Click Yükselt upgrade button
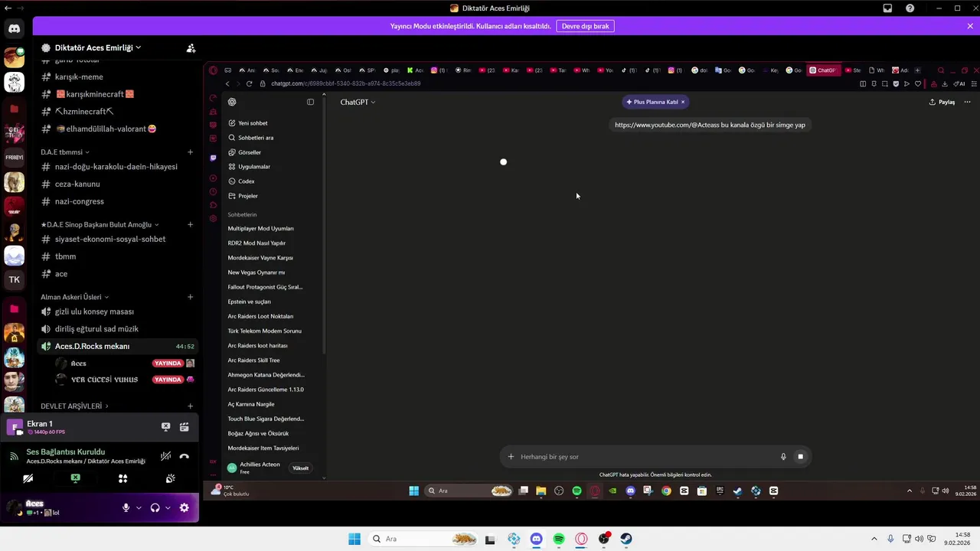The width and height of the screenshot is (980, 551). click(300, 468)
